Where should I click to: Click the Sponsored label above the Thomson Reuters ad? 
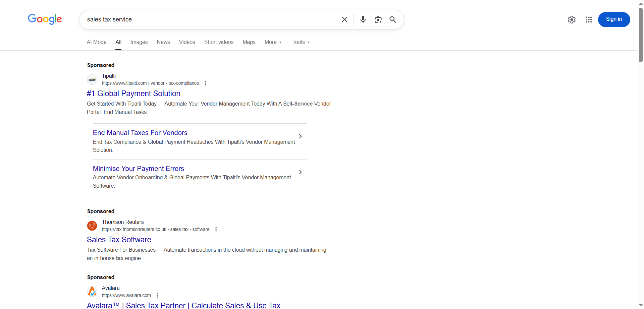pyautogui.click(x=101, y=211)
